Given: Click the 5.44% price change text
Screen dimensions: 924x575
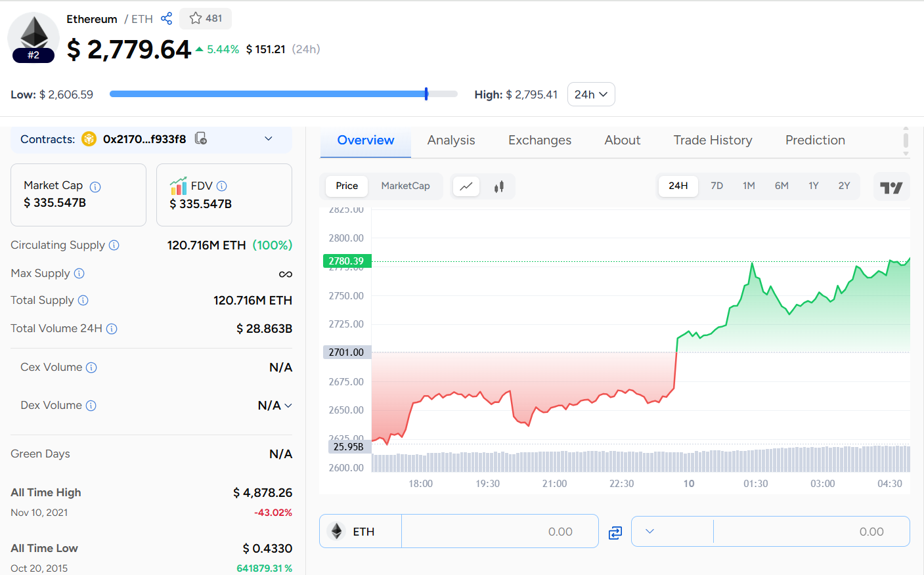Looking at the screenshot, I should click(x=223, y=49).
